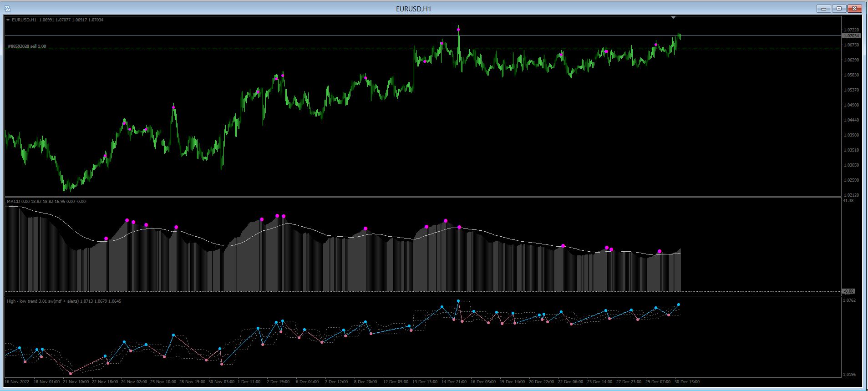
Task: Open the chart window system menu icon
Action: (x=8, y=9)
